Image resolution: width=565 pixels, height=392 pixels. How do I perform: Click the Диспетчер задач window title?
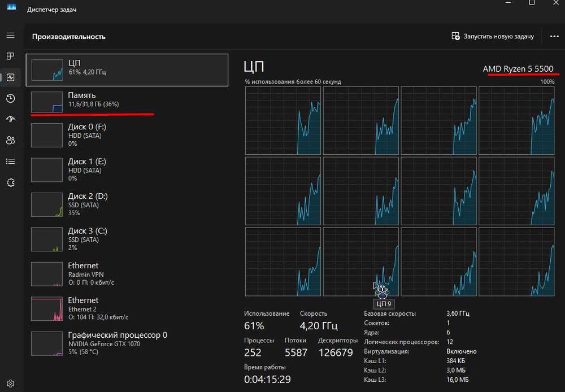pos(51,10)
